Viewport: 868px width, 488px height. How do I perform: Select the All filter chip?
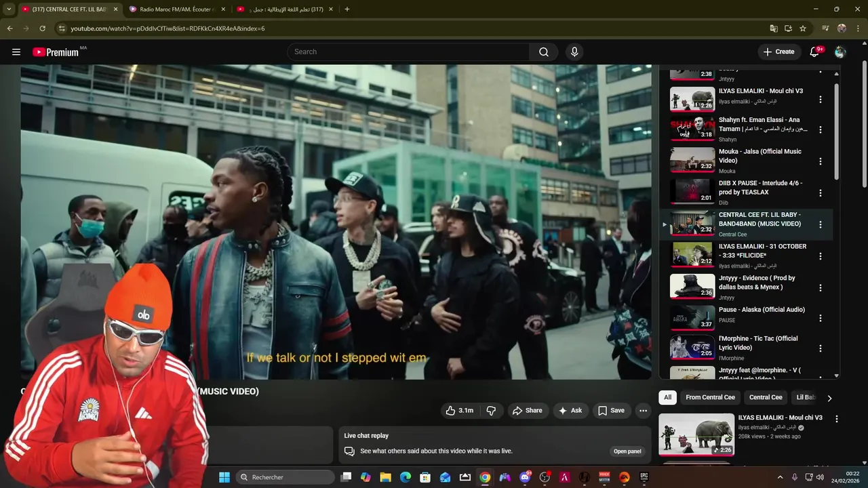pos(667,397)
